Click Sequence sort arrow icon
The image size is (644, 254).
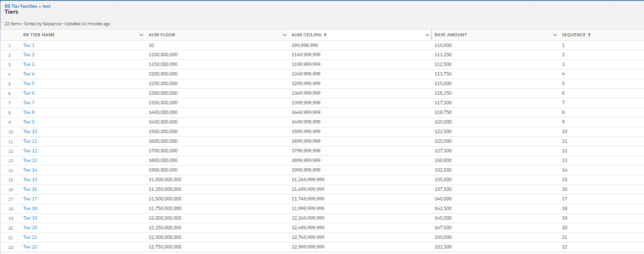(x=589, y=35)
